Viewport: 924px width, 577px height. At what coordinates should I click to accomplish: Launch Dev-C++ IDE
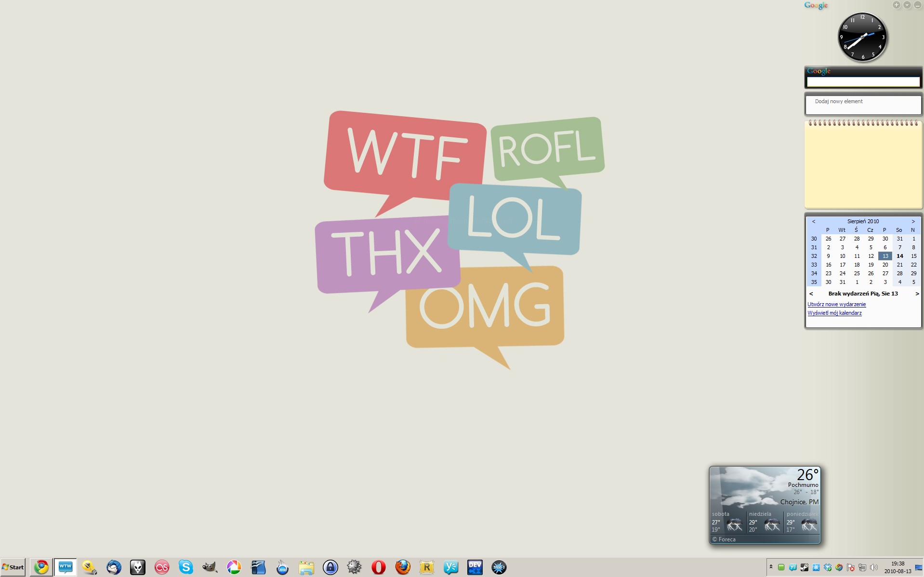click(x=475, y=567)
